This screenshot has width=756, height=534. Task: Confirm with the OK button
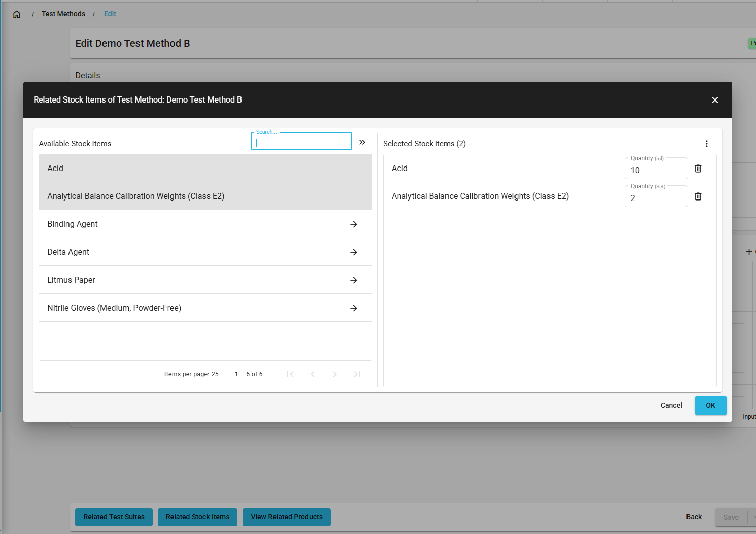point(710,405)
